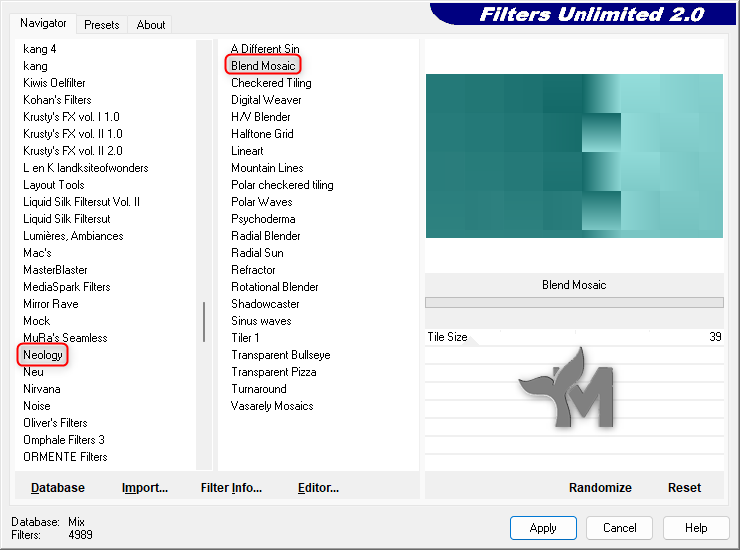Click the Database button
740x550 pixels.
click(58, 488)
